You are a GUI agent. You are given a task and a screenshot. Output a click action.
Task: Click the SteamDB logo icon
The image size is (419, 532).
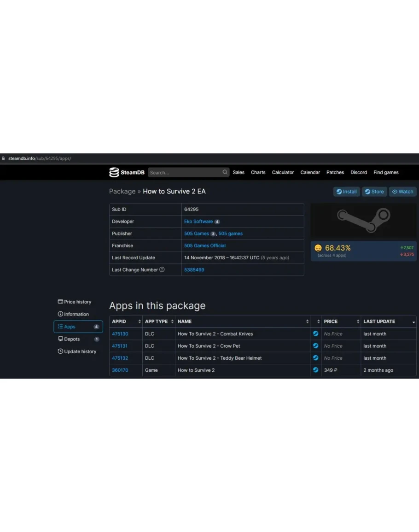click(x=114, y=173)
